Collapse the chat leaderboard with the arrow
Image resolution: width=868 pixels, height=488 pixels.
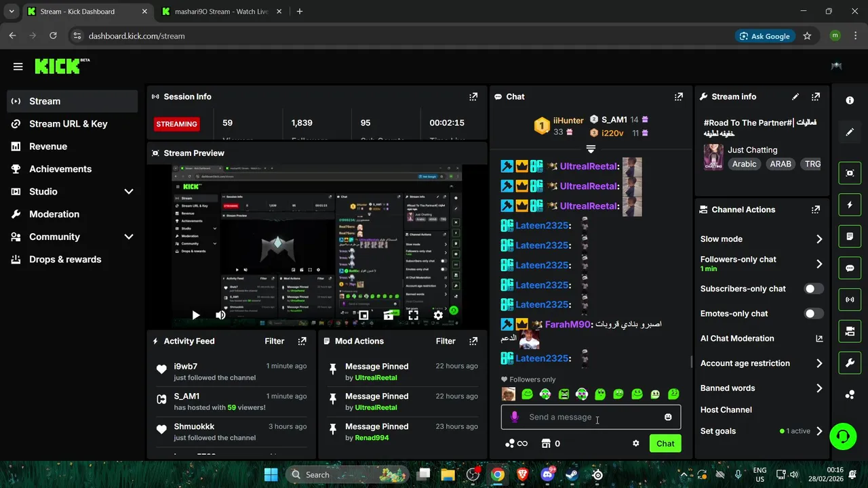[x=591, y=149]
